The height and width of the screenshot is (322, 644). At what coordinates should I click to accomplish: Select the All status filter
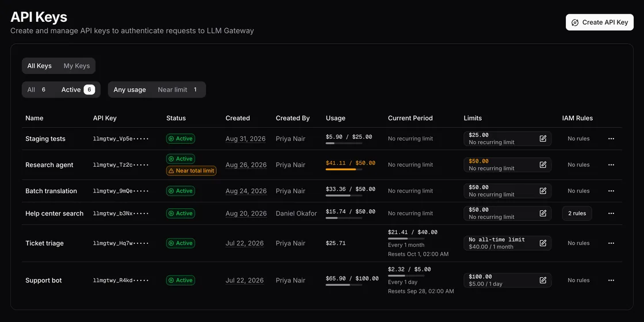pos(37,90)
